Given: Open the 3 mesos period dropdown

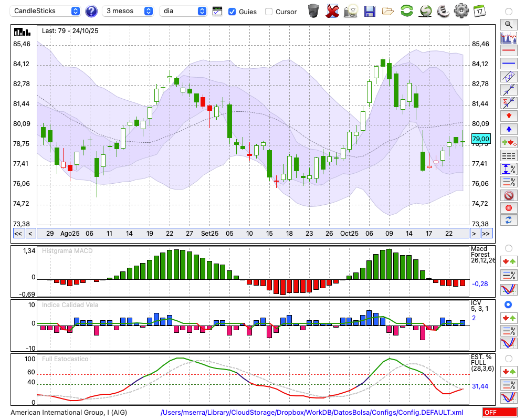Looking at the screenshot, I should [128, 11].
